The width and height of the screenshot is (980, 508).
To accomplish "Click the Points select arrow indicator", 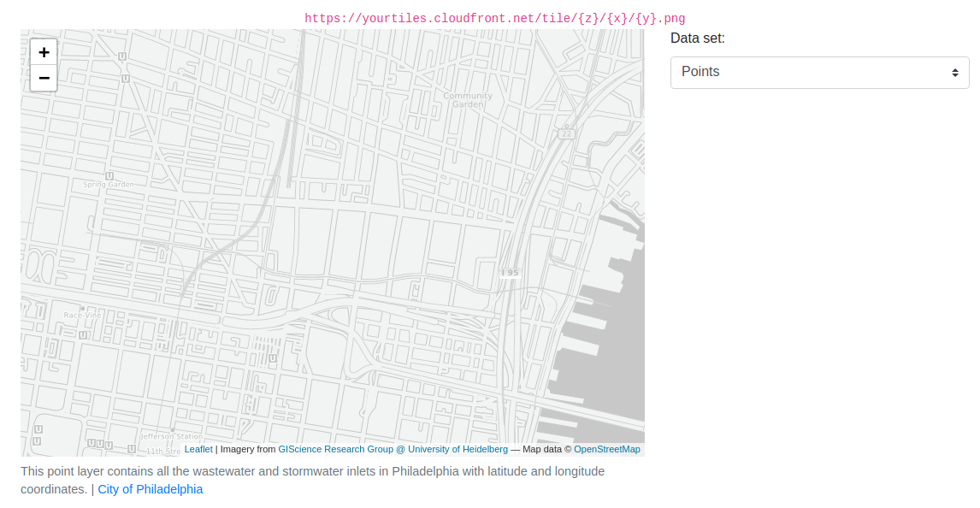I will 954,73.
